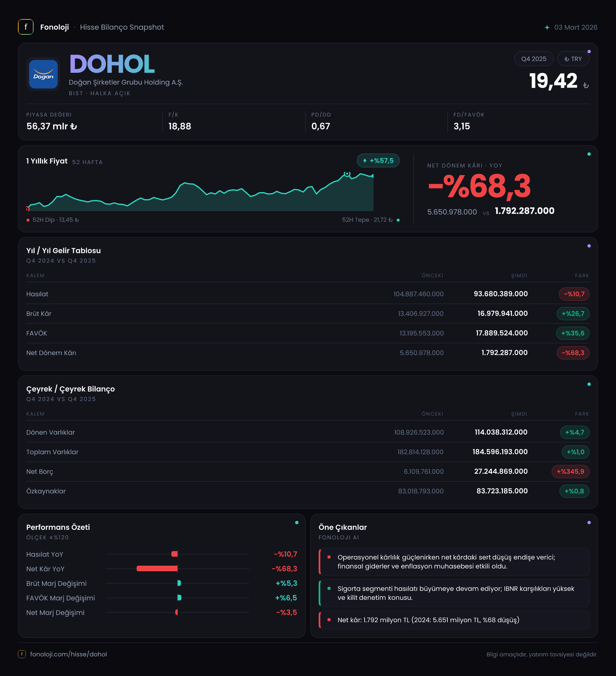Click the Brüt Marj Değişimi teal bar
The width and height of the screenshot is (616, 676).
click(x=179, y=583)
